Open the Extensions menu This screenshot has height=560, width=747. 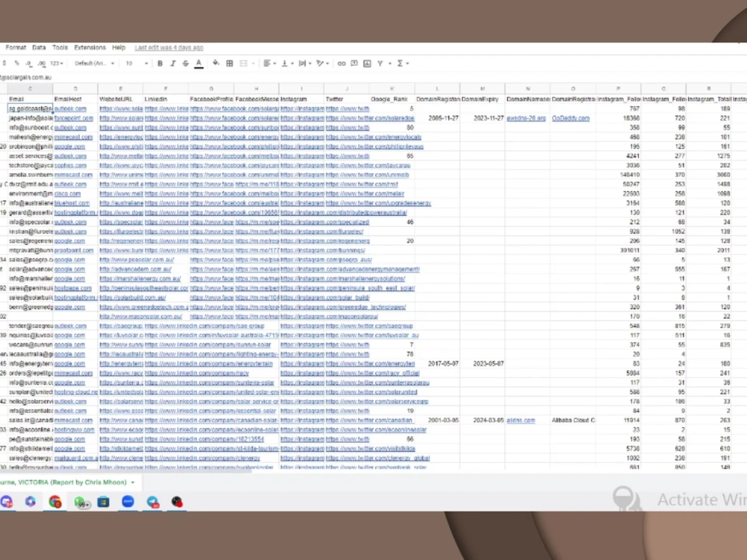coord(90,48)
